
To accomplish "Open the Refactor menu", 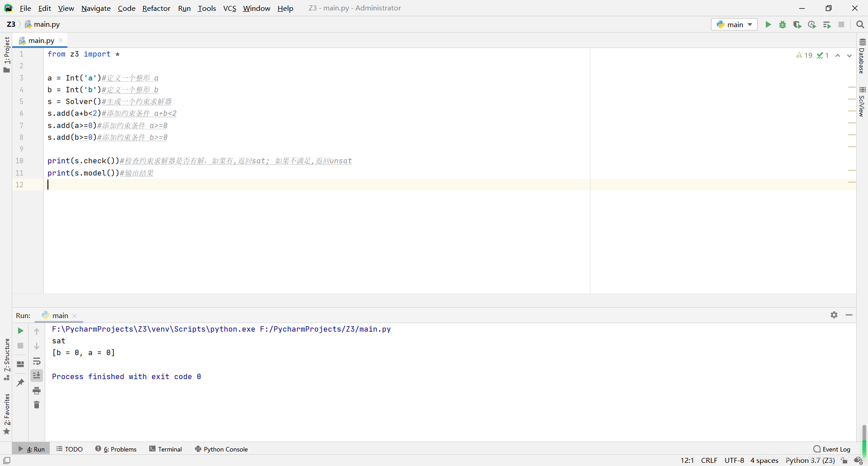I will click(x=156, y=8).
